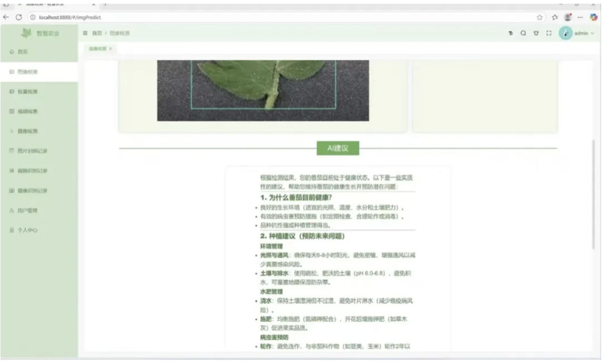Open the browser favorites list icon
The width and height of the screenshot is (609, 364).
click(x=555, y=17)
